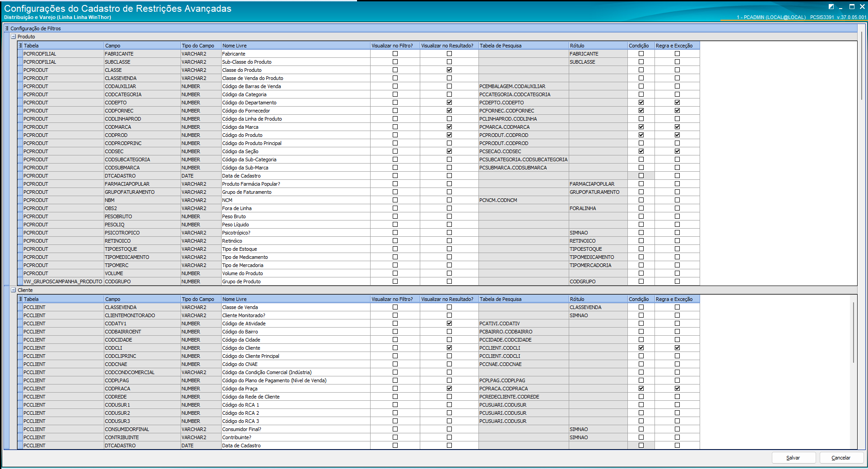
Task: Select the 'PCNCM.CODNCM' cell
Action: coord(524,200)
